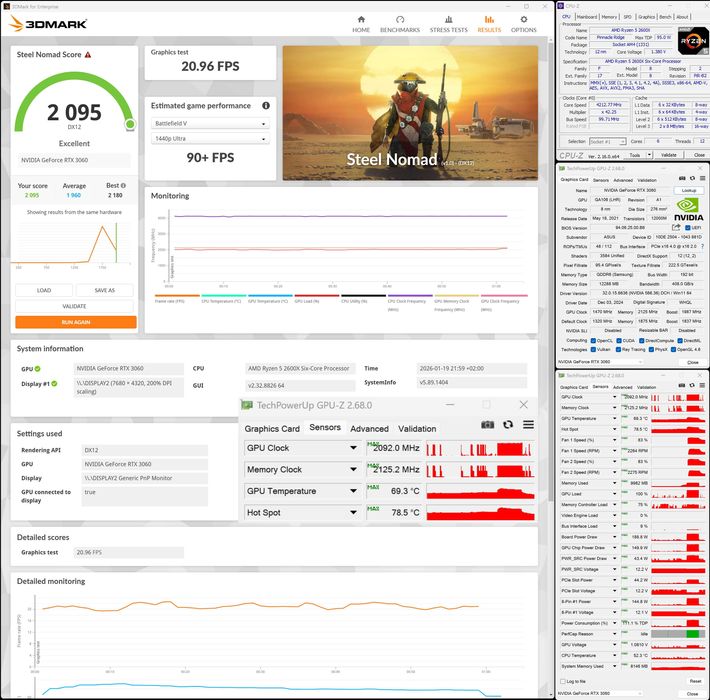Toggle the CUDA checkbox in GPU-Z
Image resolution: width=710 pixels, height=700 pixels.
619,340
